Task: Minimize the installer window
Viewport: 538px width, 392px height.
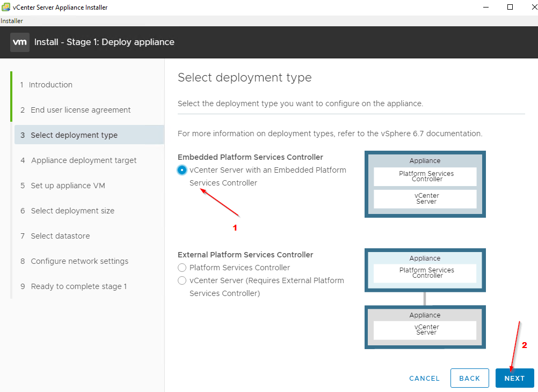Action: tap(486, 7)
